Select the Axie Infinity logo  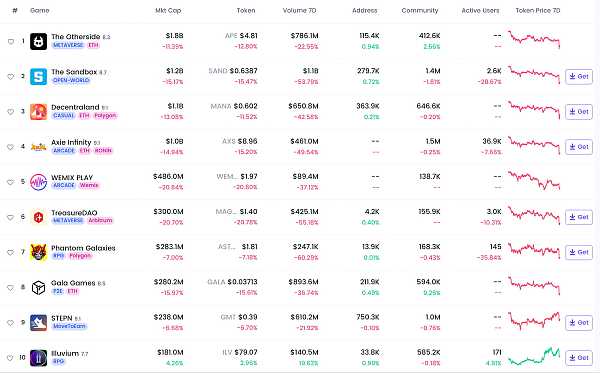(x=39, y=147)
